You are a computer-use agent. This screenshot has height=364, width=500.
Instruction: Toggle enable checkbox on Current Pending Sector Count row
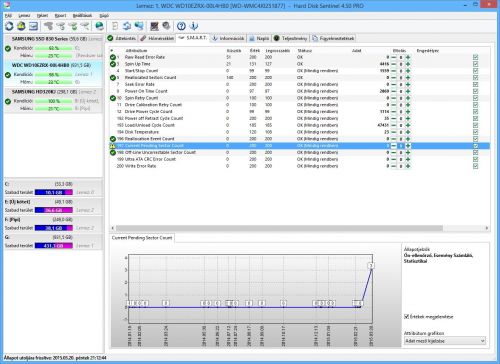476,146
